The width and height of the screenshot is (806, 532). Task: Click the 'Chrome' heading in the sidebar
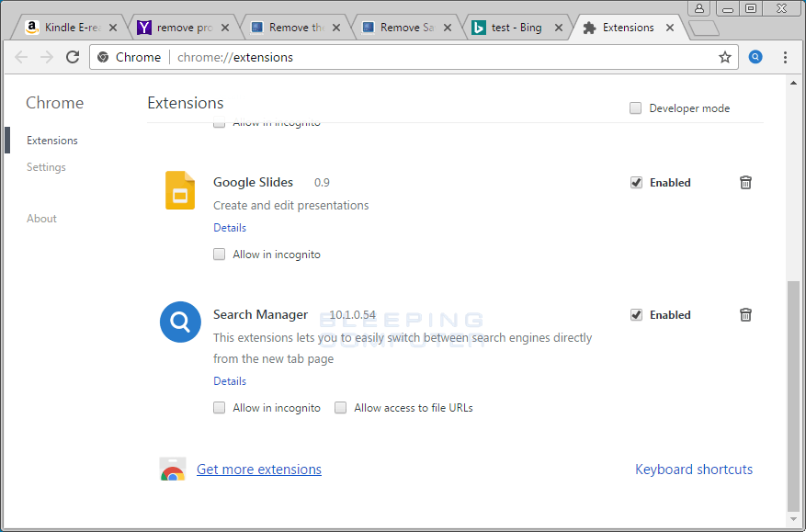55,103
